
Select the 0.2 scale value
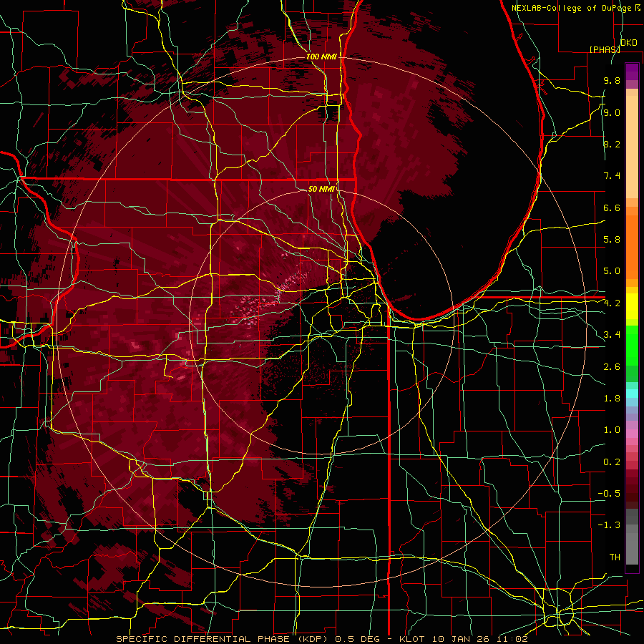612,462
